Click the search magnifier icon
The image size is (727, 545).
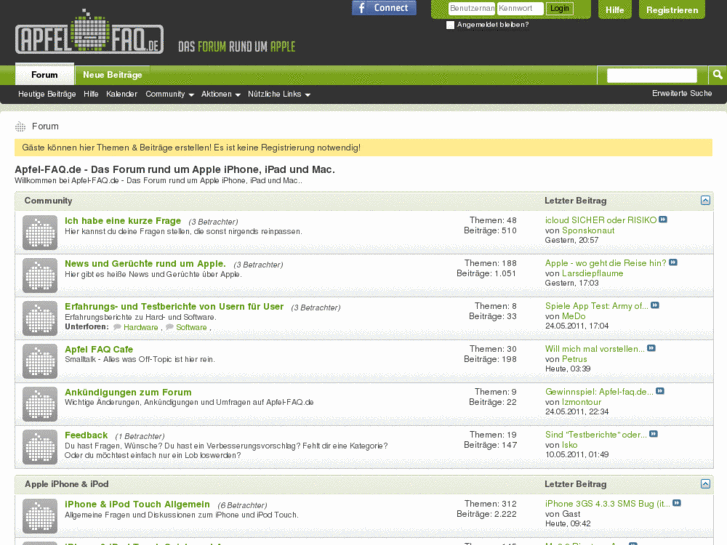[x=717, y=75]
